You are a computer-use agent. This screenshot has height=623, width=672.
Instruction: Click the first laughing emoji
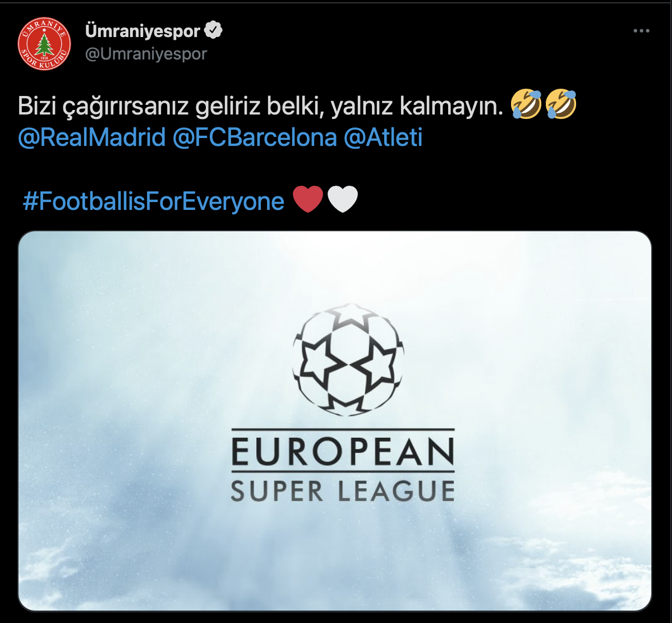pyautogui.click(x=526, y=104)
